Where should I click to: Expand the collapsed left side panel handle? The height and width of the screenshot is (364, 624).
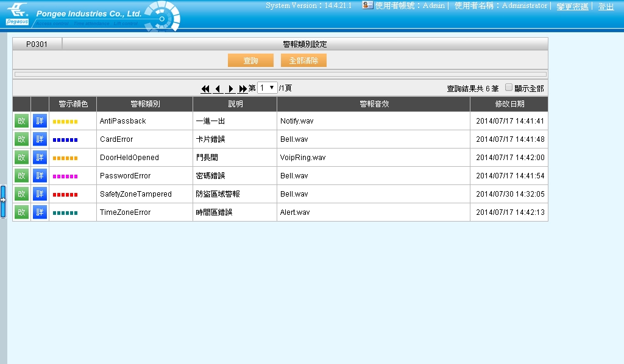click(x=4, y=201)
